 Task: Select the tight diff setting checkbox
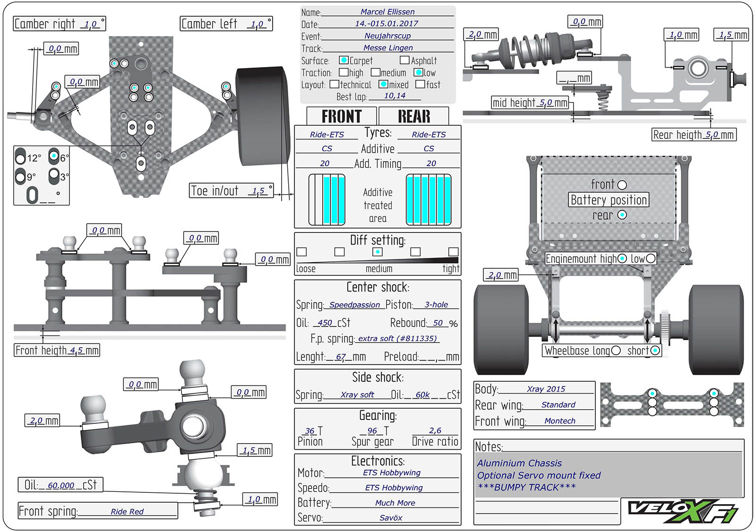click(453, 252)
